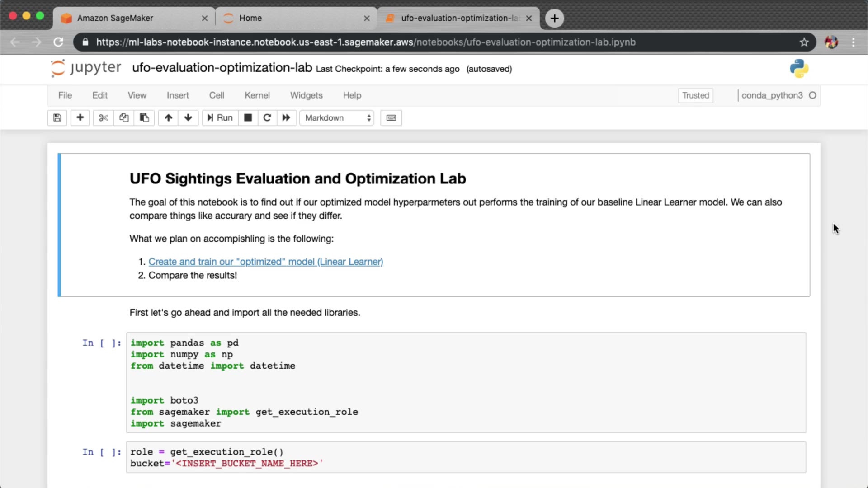The image size is (868, 488).
Task: Paste cells below icon
Action: pyautogui.click(x=144, y=118)
